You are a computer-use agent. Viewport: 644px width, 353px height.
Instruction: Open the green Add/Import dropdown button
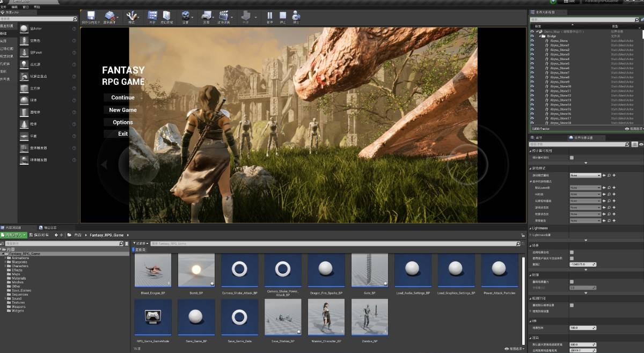point(14,235)
